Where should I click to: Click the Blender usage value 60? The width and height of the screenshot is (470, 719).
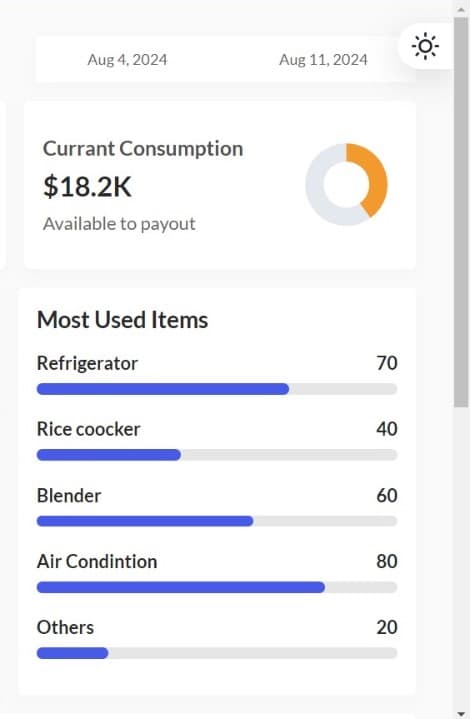pyautogui.click(x=387, y=495)
